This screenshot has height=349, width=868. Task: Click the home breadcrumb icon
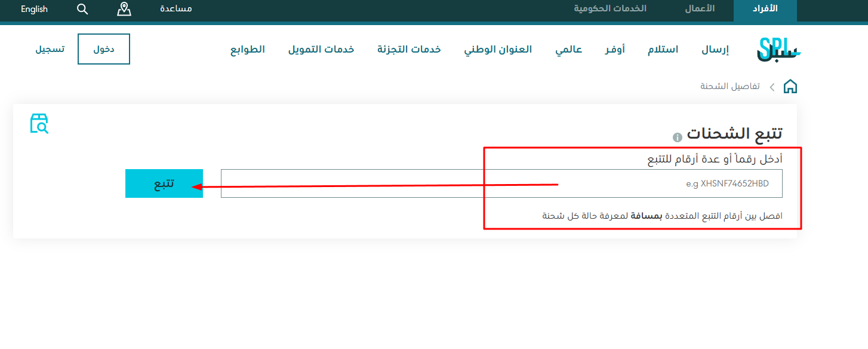tap(790, 87)
